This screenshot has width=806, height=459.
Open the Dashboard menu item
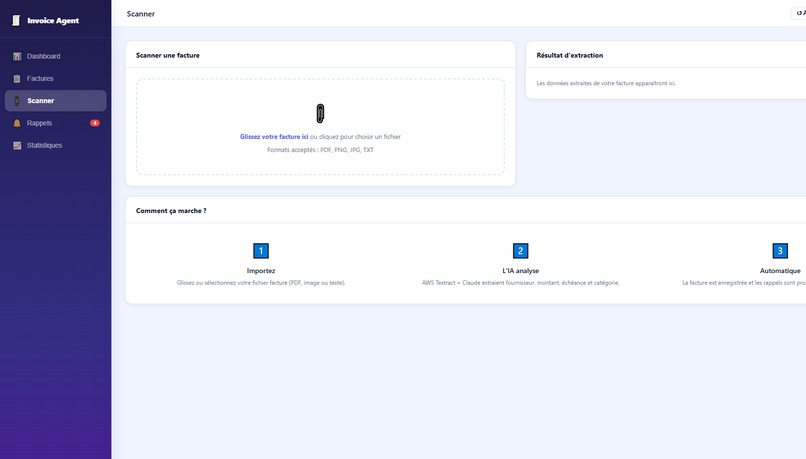56,56
